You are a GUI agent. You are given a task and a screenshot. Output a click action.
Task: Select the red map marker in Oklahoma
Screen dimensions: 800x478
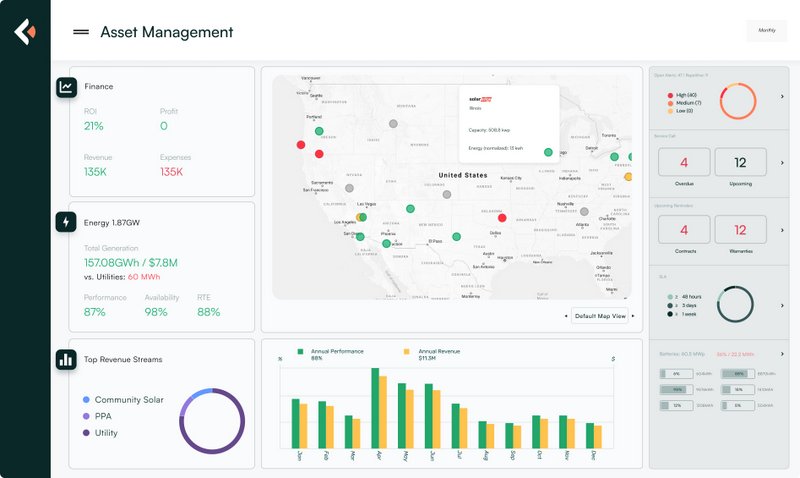(x=502, y=218)
